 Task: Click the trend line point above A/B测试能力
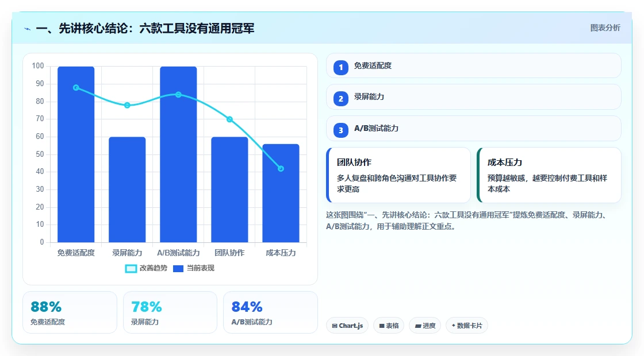178,95
